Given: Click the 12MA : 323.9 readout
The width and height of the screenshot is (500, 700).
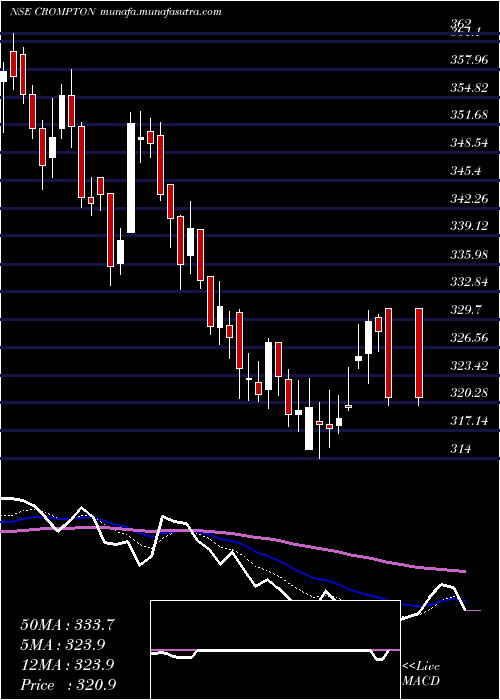Looking at the screenshot, I should 67,665.
